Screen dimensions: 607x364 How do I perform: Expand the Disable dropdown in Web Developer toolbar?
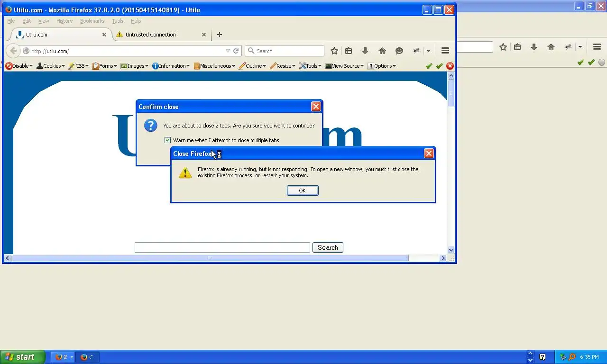pyautogui.click(x=19, y=66)
